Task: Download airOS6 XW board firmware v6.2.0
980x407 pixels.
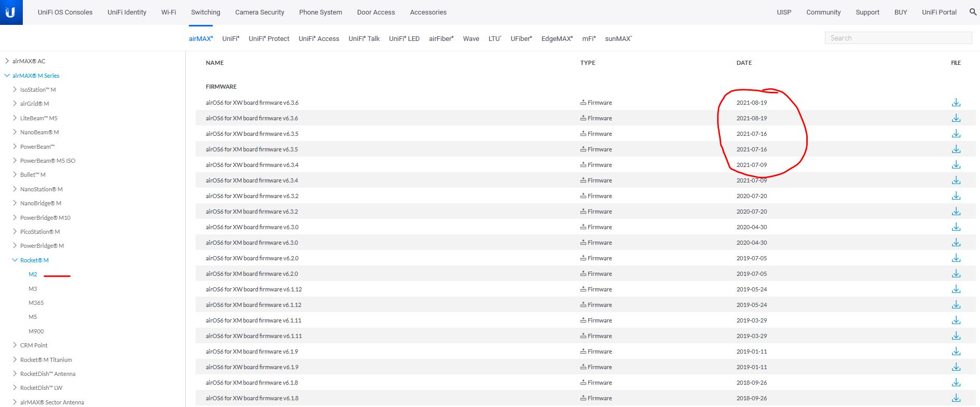Action: tap(956, 258)
